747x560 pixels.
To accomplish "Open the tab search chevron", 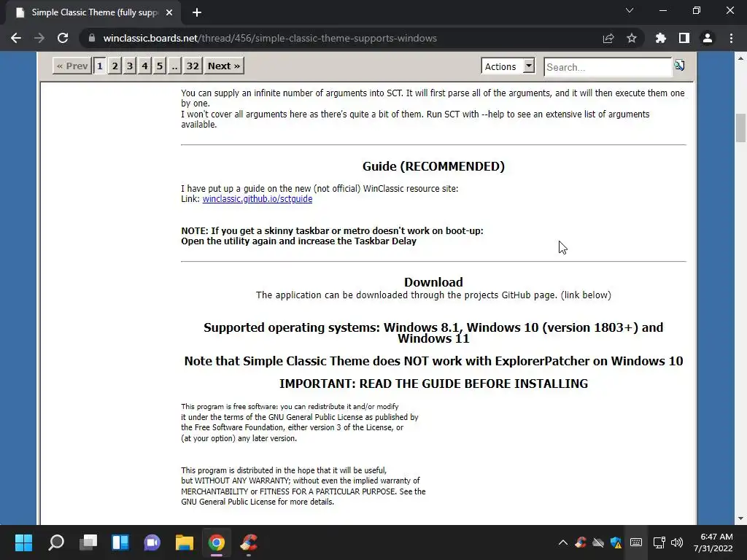I will tap(630, 10).
